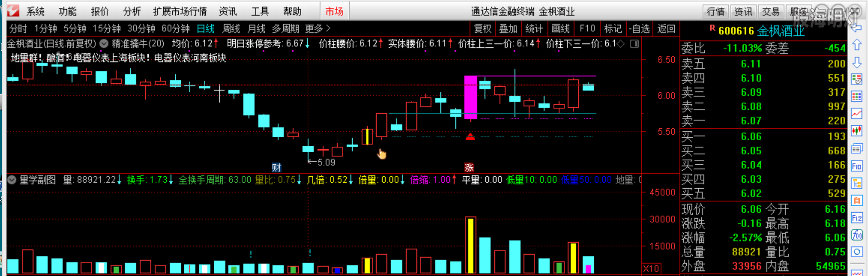
Task: Click the 卖一 price 6.07
Action: 751,121
